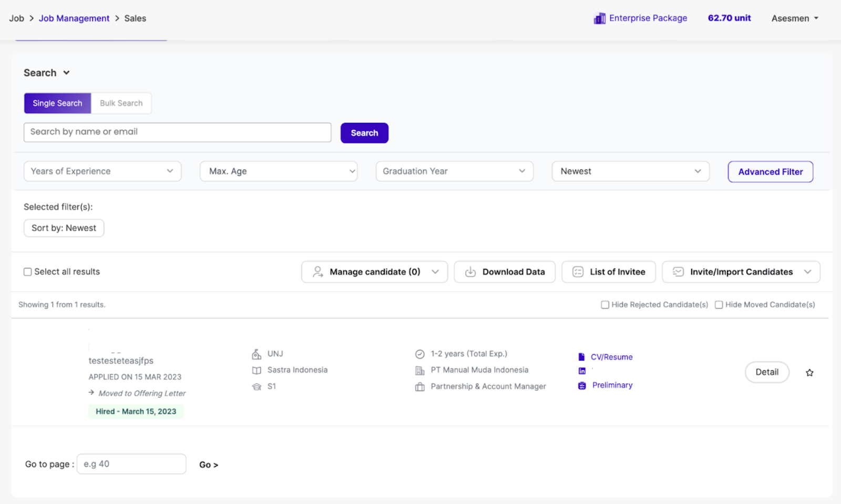
Task: Click the university icon beside UNJ
Action: click(x=257, y=354)
